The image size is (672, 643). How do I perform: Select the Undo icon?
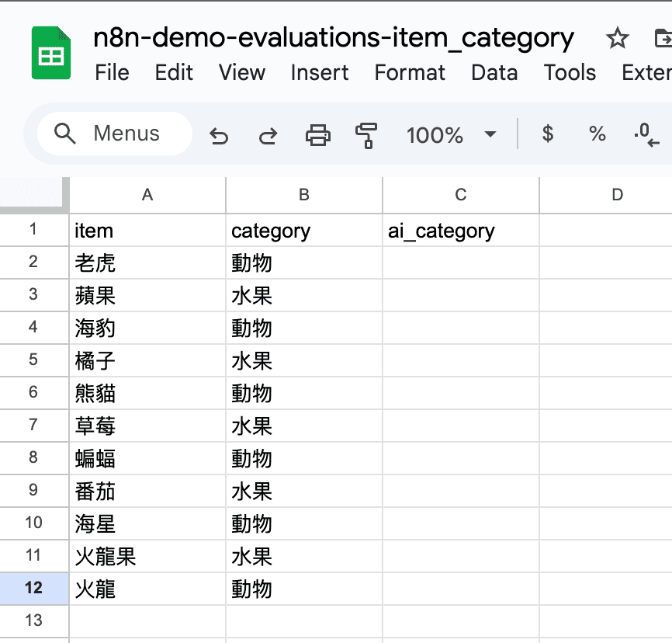click(x=218, y=134)
